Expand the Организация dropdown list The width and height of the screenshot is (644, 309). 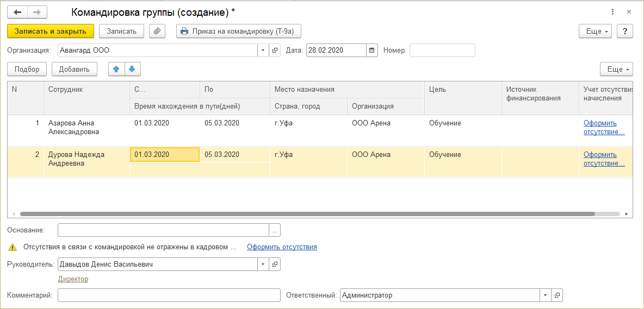pos(263,51)
